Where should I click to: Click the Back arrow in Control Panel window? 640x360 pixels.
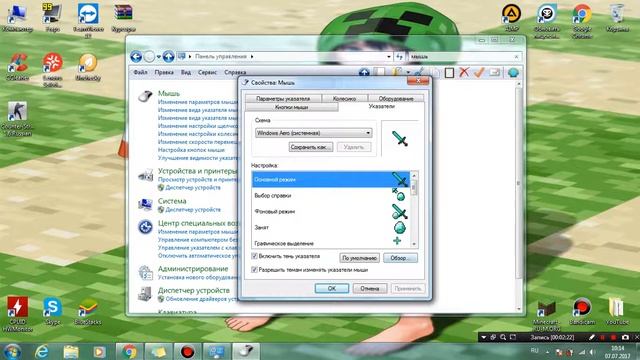pyautogui.click(x=136, y=56)
